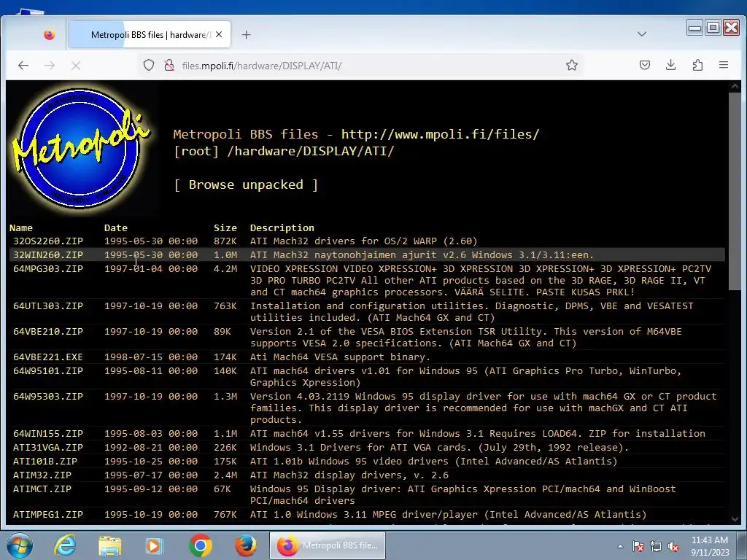Download ATIM32.ZIP file
This screenshot has height=560, width=747.
tap(42, 475)
